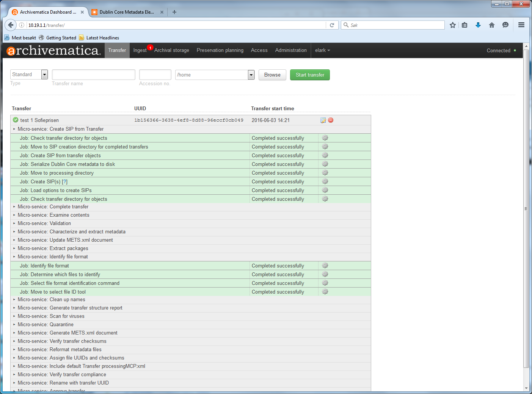
Task: Show site information icon in address bar
Action: tap(22, 25)
